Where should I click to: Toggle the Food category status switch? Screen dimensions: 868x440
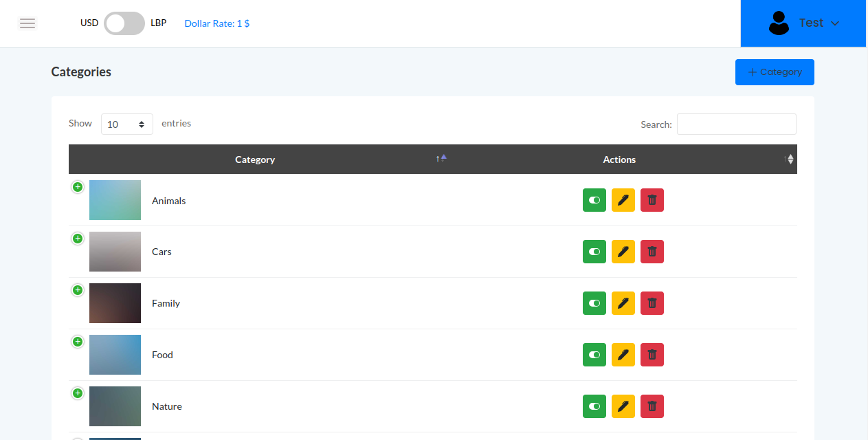(x=594, y=355)
